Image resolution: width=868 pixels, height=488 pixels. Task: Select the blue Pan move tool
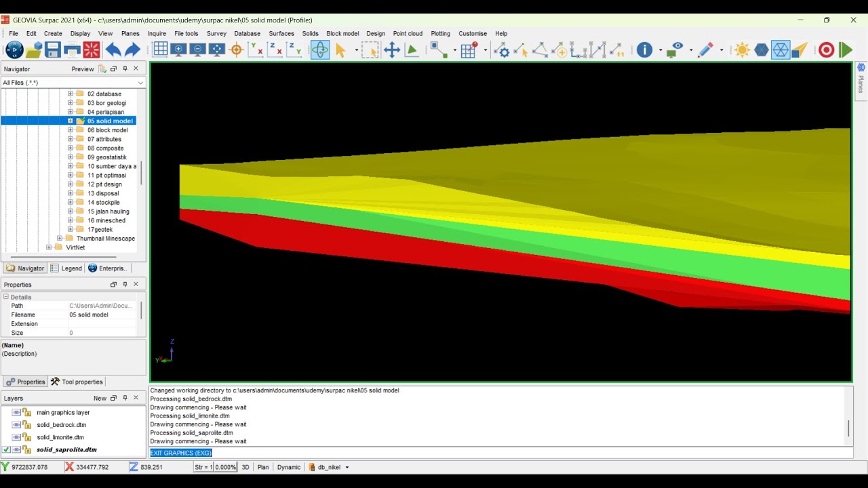(392, 49)
